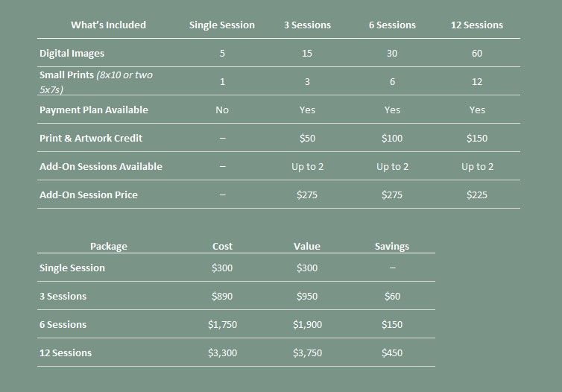
Task: Select the 60 digital images cell
Action: click(477, 54)
